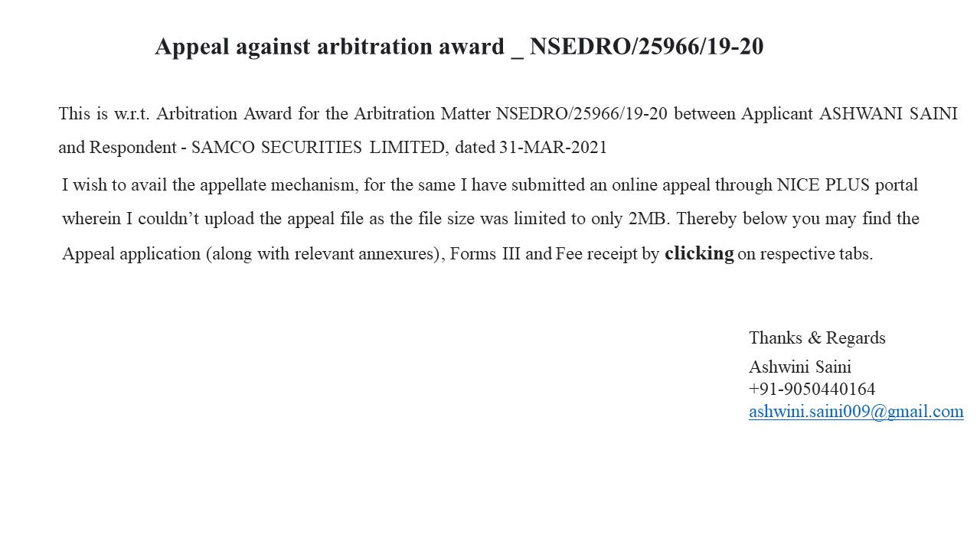Click "SAMCO SECURITIES LIMITED" respondent text
This screenshot has width=980, height=551.
coord(318,148)
